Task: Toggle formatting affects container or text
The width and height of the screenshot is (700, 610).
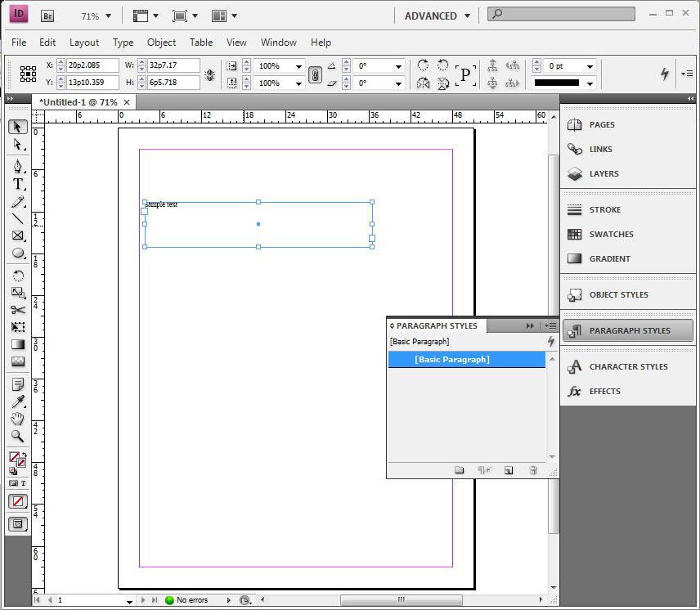Action: point(18,483)
